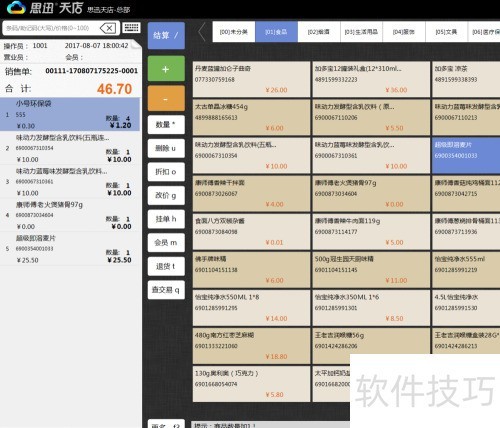Select cart row 2 barcode 6900067310354
Viewport: 500px width, 428px height.
click(x=70, y=148)
